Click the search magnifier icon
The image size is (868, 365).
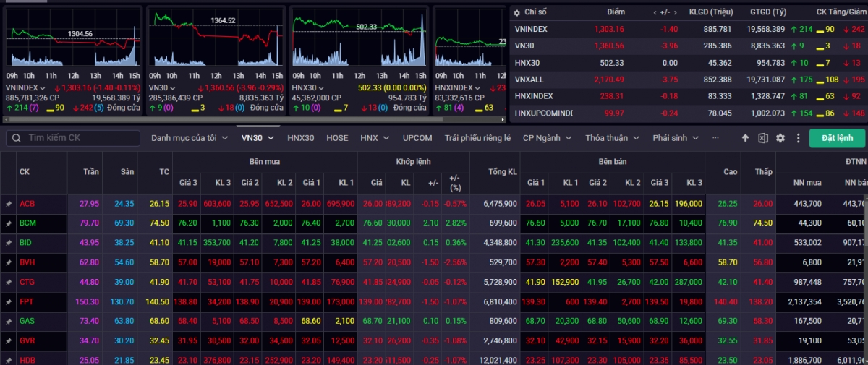17,138
